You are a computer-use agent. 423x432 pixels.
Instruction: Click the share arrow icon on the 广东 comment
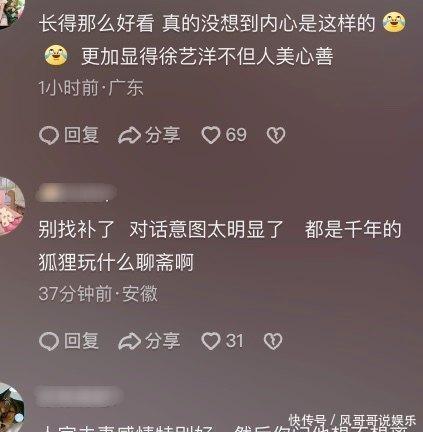129,135
